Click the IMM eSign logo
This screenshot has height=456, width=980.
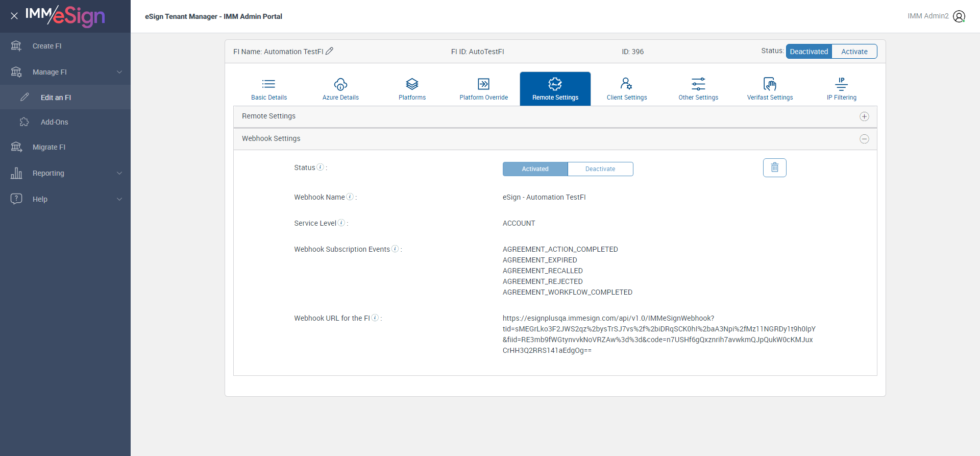tap(65, 16)
